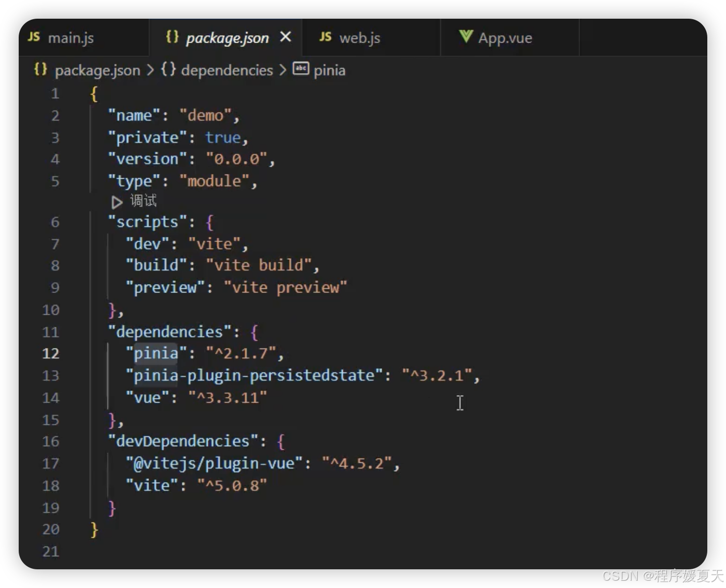Image resolution: width=726 pixels, height=588 pixels.
Task: Click line number 12 in gutter
Action: pos(50,354)
